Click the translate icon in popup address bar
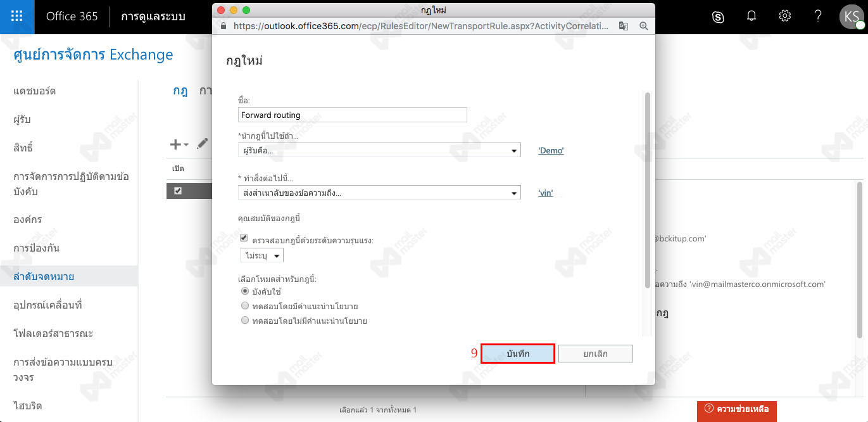Screen dimensions: 868x422 coord(624,27)
